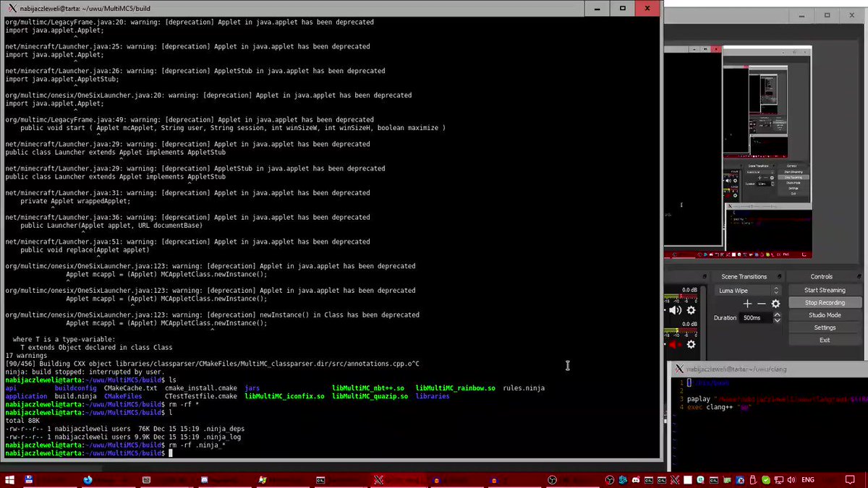Click the Duration 500ms input field
868x488 pixels.
(x=755, y=317)
